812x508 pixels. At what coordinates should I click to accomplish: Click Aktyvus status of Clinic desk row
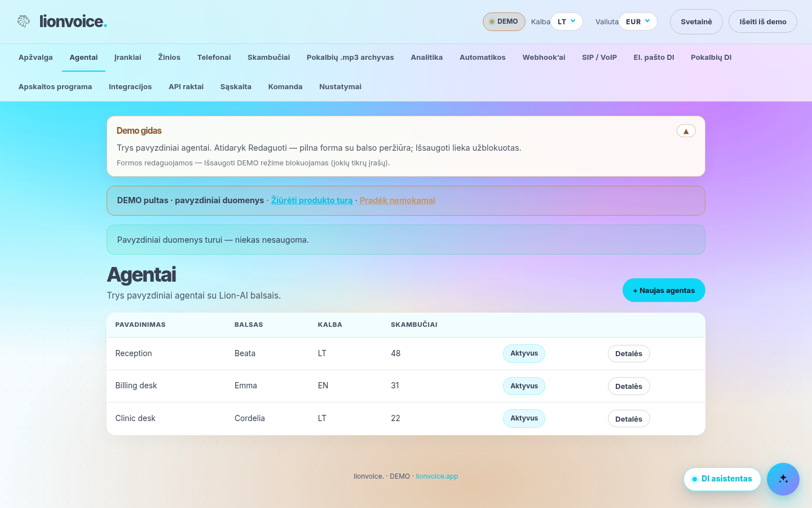pyautogui.click(x=524, y=418)
